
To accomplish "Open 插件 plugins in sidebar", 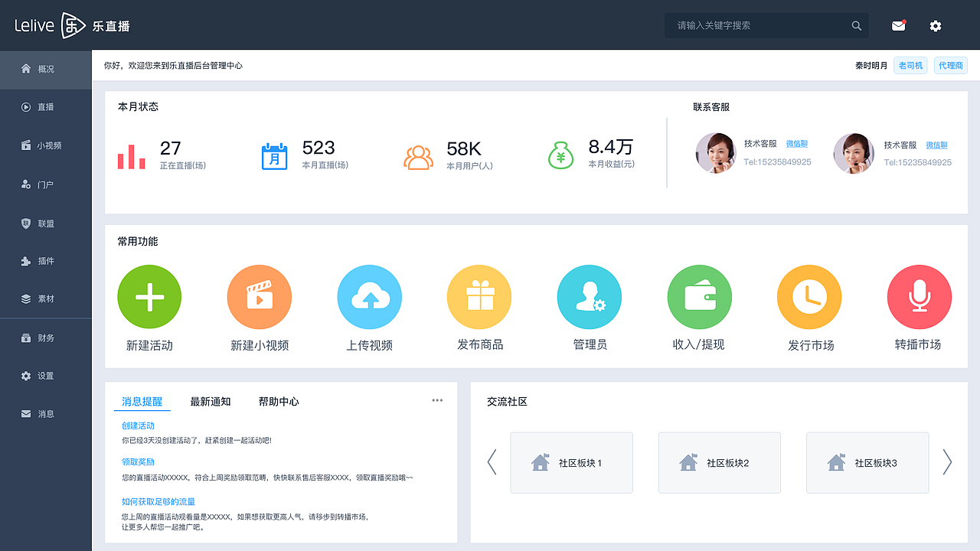I will click(46, 261).
